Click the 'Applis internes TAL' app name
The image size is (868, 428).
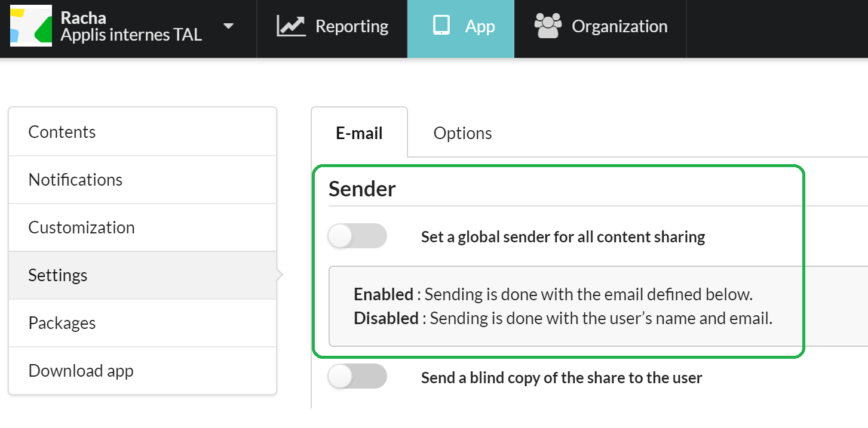point(131,35)
